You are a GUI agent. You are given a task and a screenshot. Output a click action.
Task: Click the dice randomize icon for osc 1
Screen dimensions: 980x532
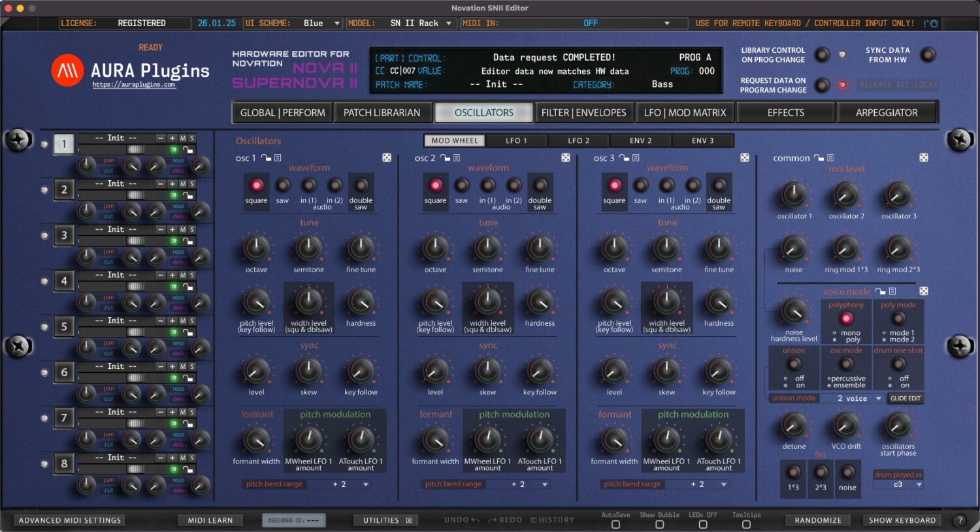point(387,157)
